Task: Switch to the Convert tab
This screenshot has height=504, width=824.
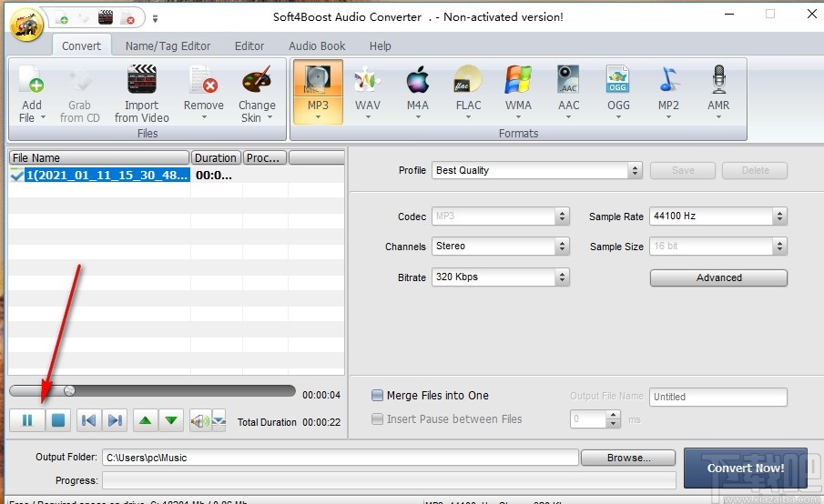Action: tap(81, 45)
